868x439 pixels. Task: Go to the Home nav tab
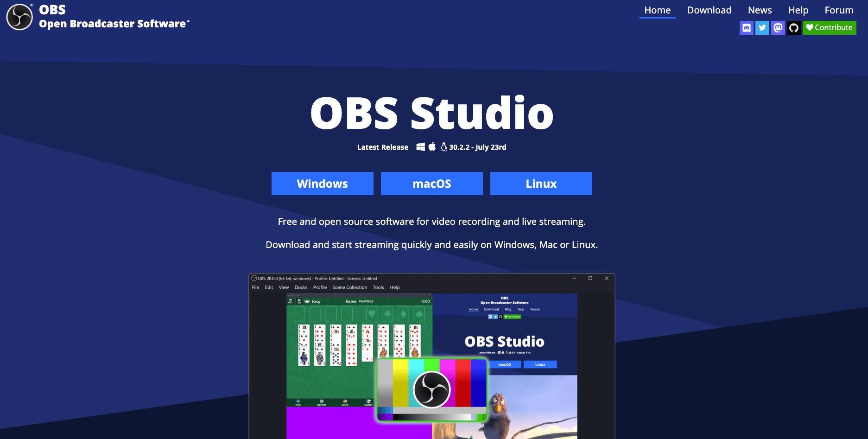coord(658,10)
